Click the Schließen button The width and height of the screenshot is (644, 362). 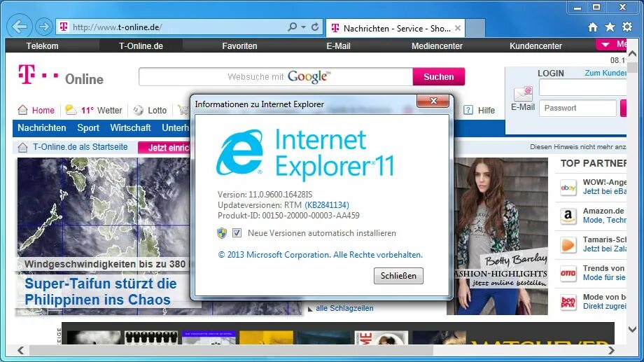click(398, 276)
